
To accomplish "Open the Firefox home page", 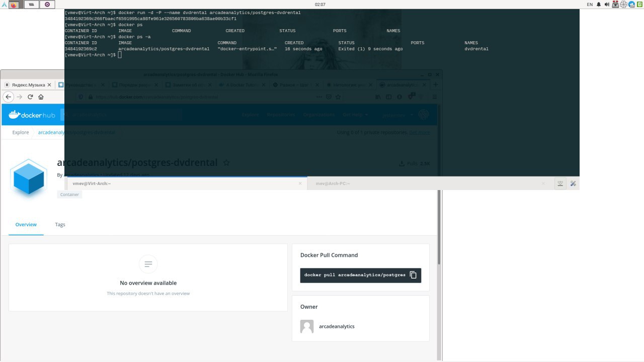I will [x=41, y=97].
